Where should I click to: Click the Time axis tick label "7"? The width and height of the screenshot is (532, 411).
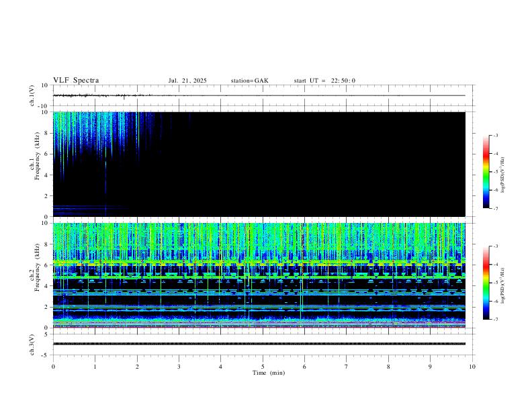tap(347, 367)
